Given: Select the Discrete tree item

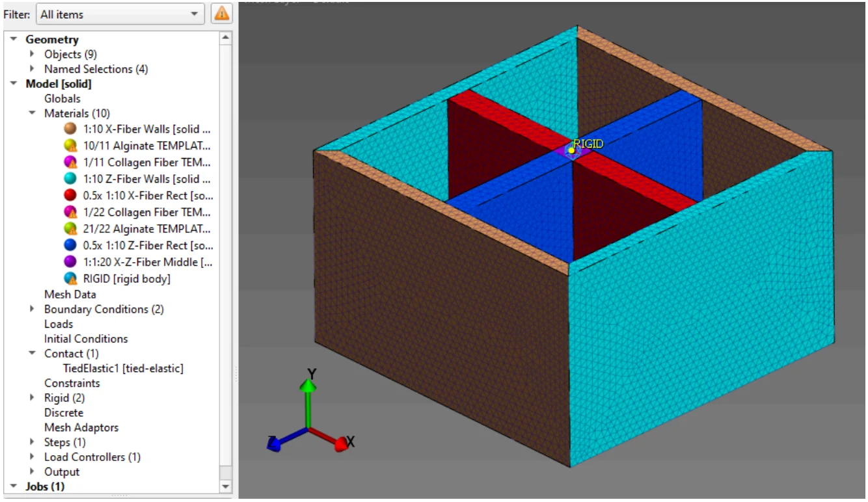Looking at the screenshot, I should [64, 413].
